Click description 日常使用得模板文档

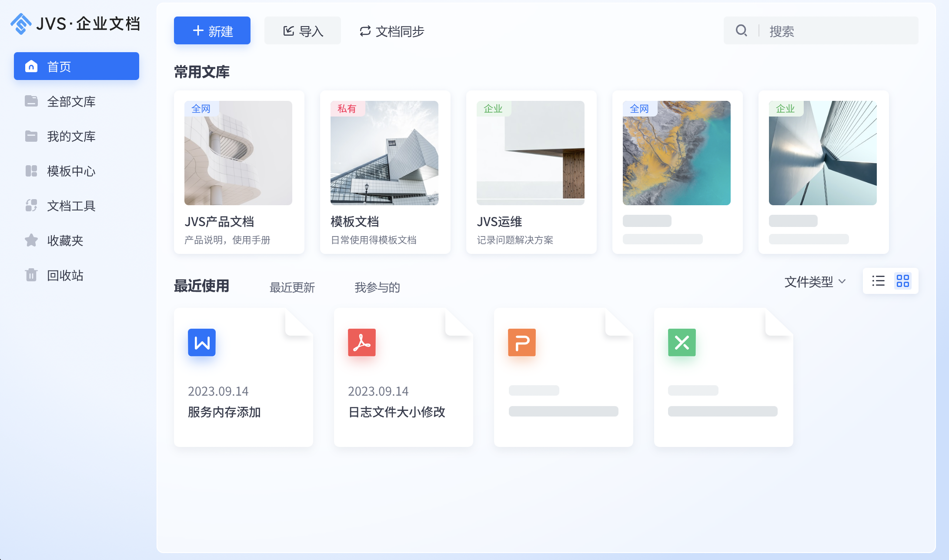point(374,240)
